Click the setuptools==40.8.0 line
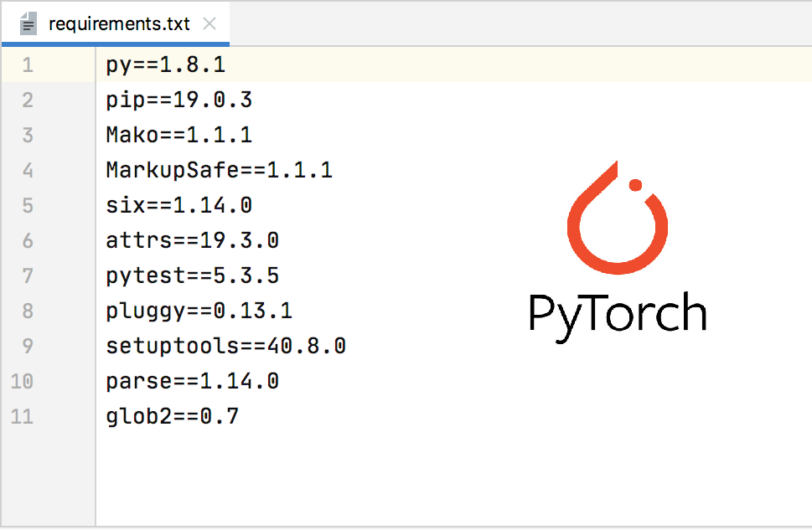The image size is (812, 530). 225,347
